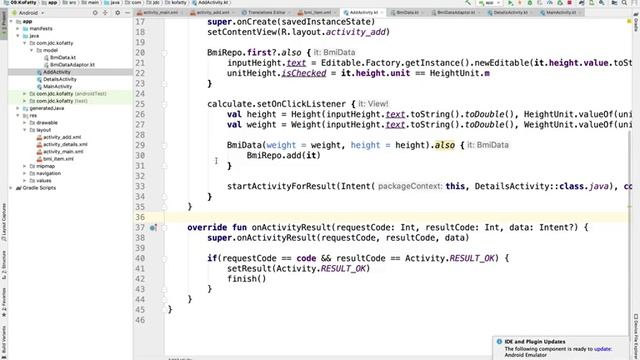Open Project panel settings gear
Screen dimensions: 640x360
click(x=118, y=13)
